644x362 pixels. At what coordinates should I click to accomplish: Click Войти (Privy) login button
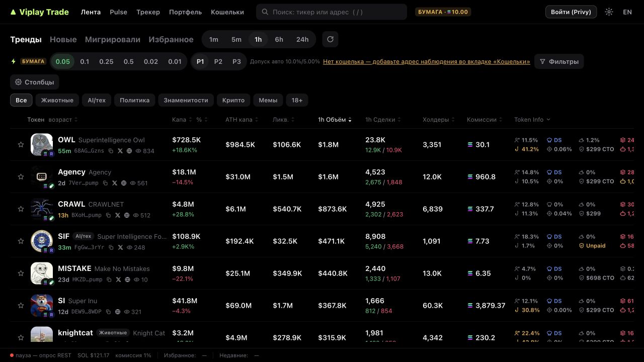coord(571,12)
